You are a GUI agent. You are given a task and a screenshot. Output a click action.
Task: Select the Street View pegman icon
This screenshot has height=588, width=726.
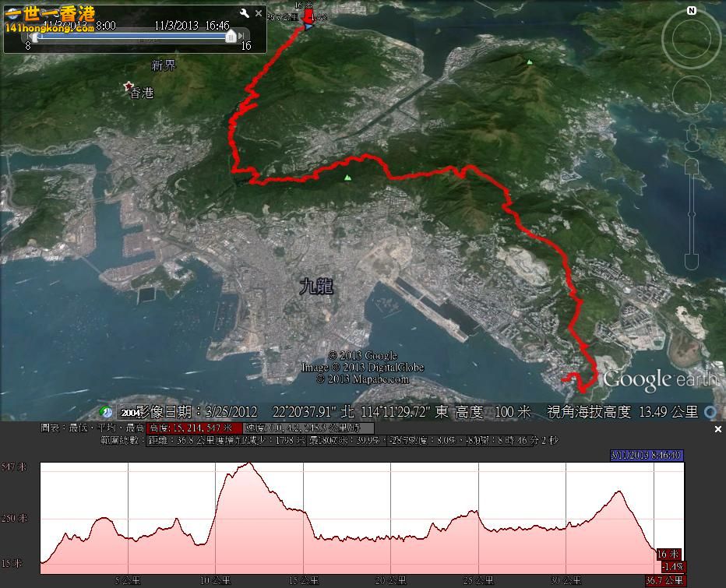pos(691,140)
